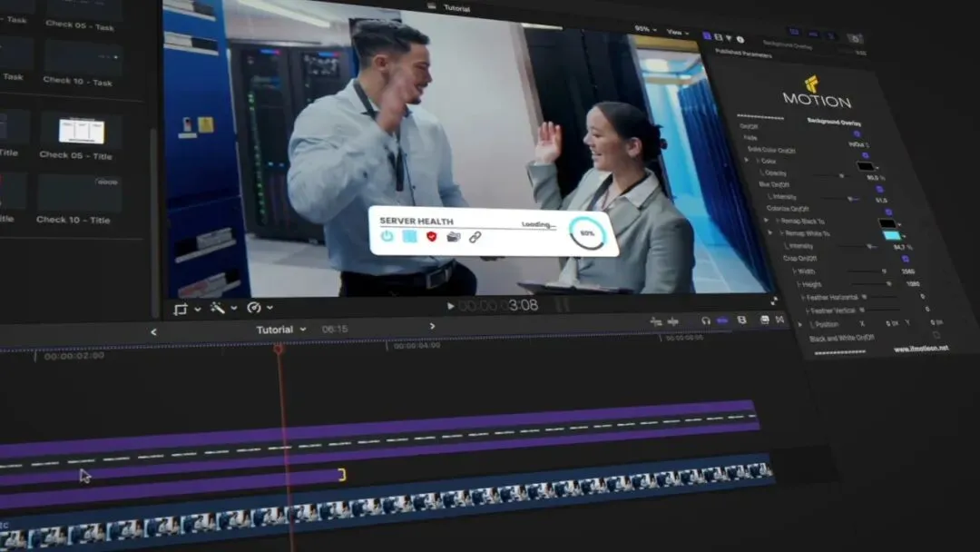Open the Clip Appearance icon
This screenshot has width=980, height=552.
pos(742,320)
